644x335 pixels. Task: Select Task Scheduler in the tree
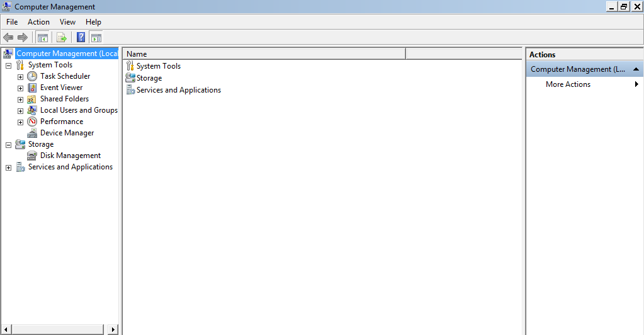point(65,76)
